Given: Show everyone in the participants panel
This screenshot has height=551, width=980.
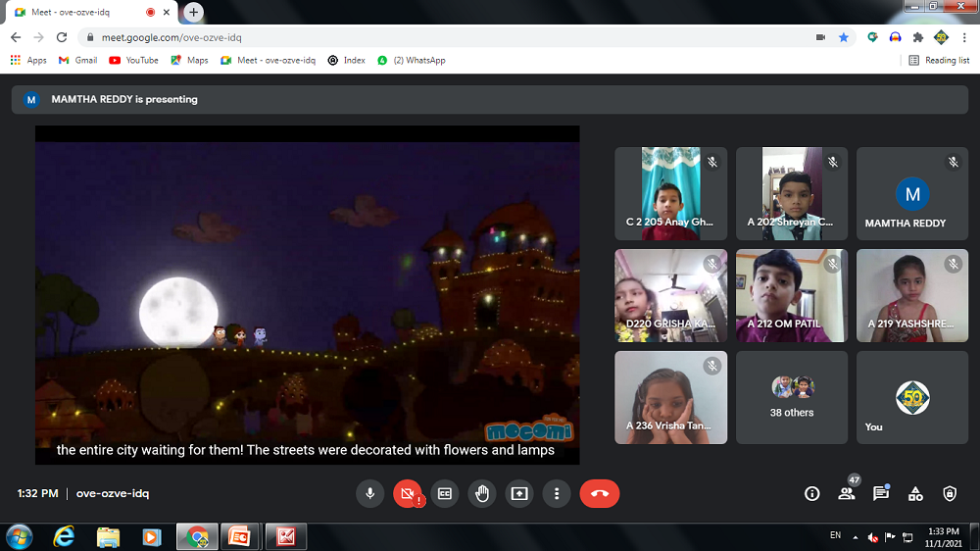Looking at the screenshot, I should [846, 494].
